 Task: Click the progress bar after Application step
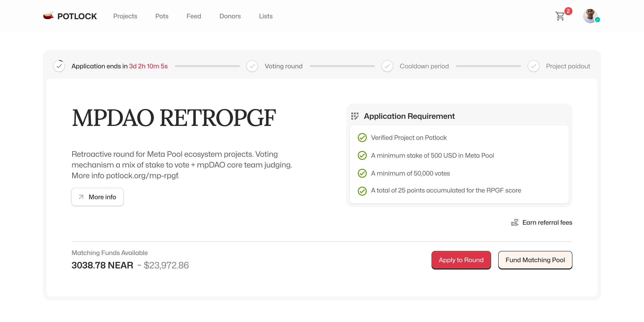point(207,66)
